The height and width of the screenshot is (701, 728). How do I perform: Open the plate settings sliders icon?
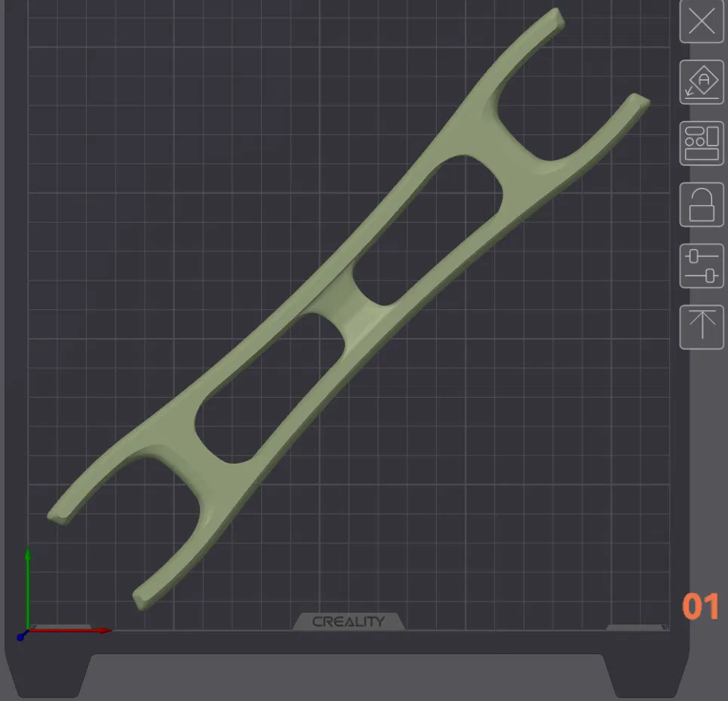pos(702,266)
